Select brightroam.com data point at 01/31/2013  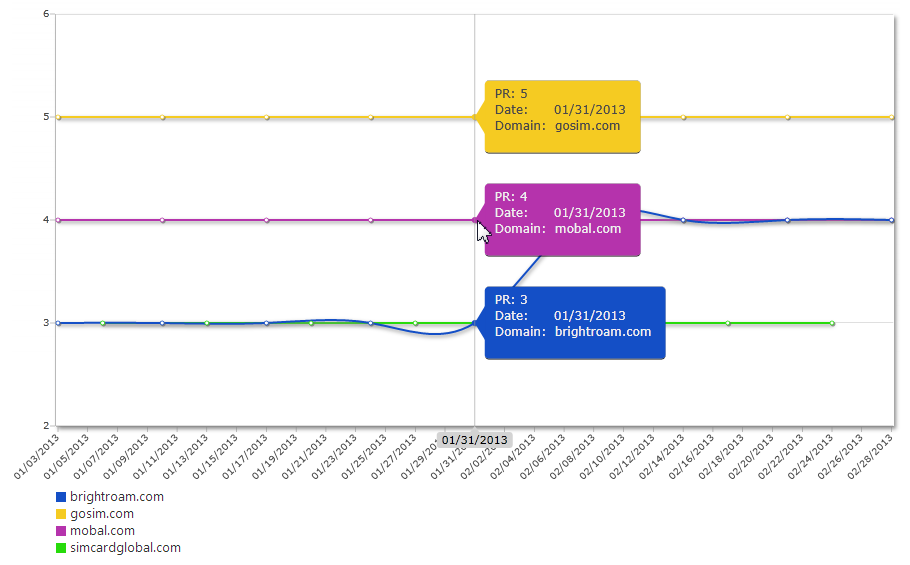(x=475, y=323)
